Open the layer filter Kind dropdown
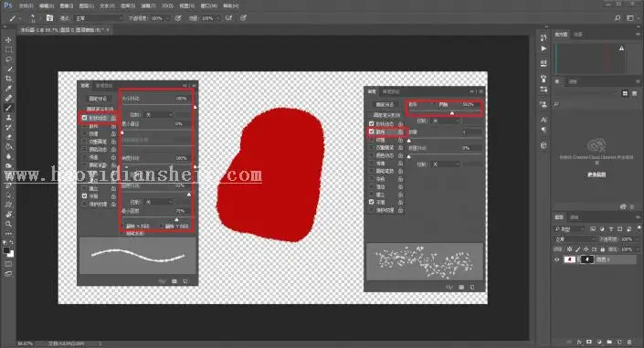Screen dimensions: 644x348 pos(569,229)
